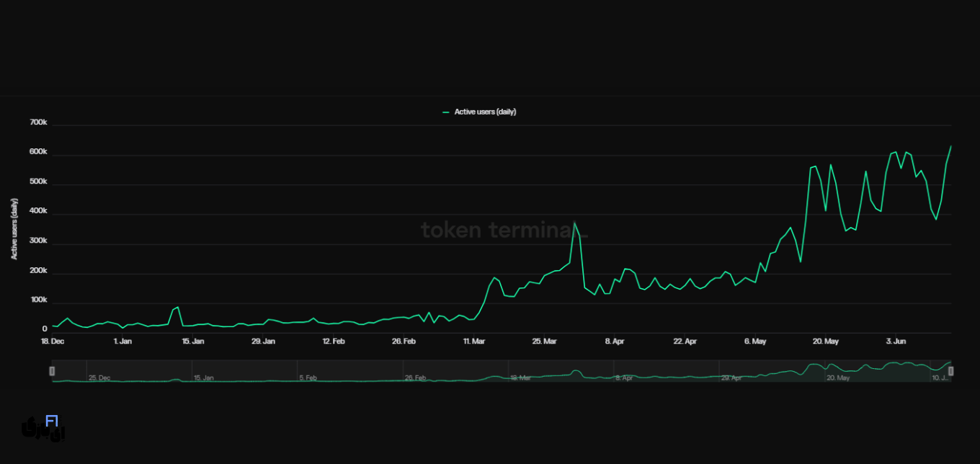Click 18. Mar in the range navigator
Screen dimensions: 980x464
pyautogui.click(x=521, y=378)
